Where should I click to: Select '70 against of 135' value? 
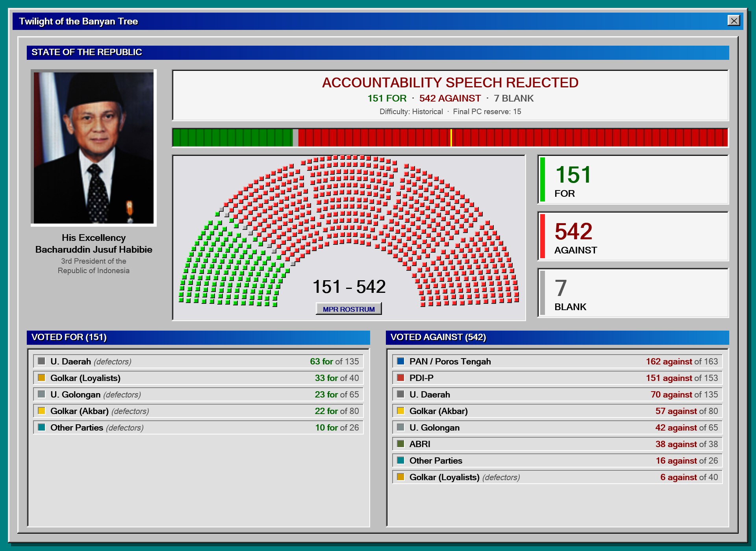point(684,394)
